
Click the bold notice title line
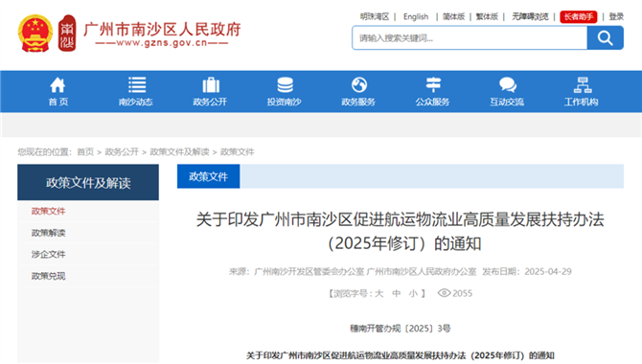coord(401,355)
